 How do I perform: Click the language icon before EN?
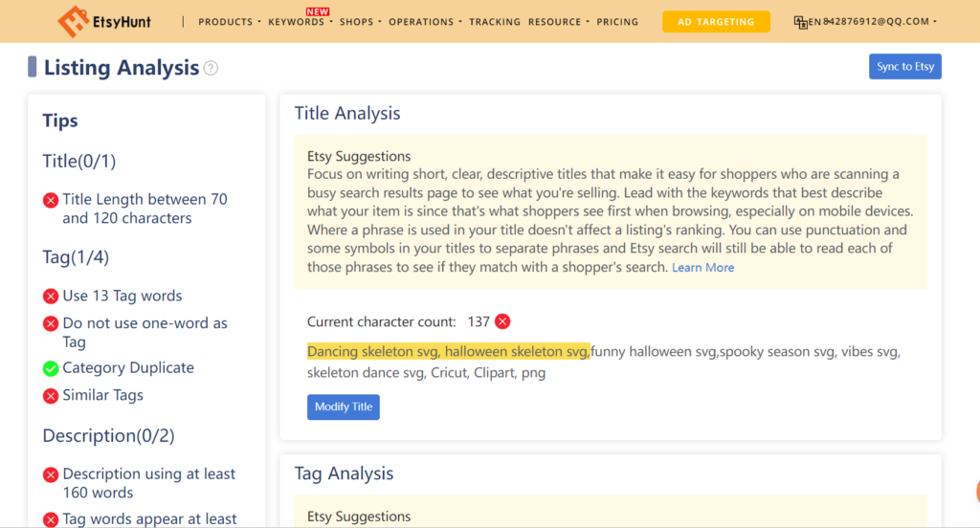pyautogui.click(x=800, y=22)
